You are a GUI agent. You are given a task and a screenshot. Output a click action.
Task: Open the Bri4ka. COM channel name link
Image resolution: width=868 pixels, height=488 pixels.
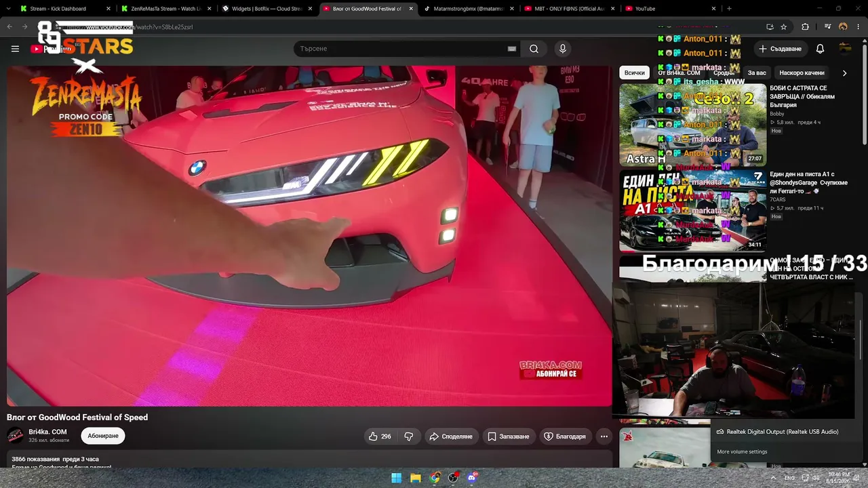point(47,432)
